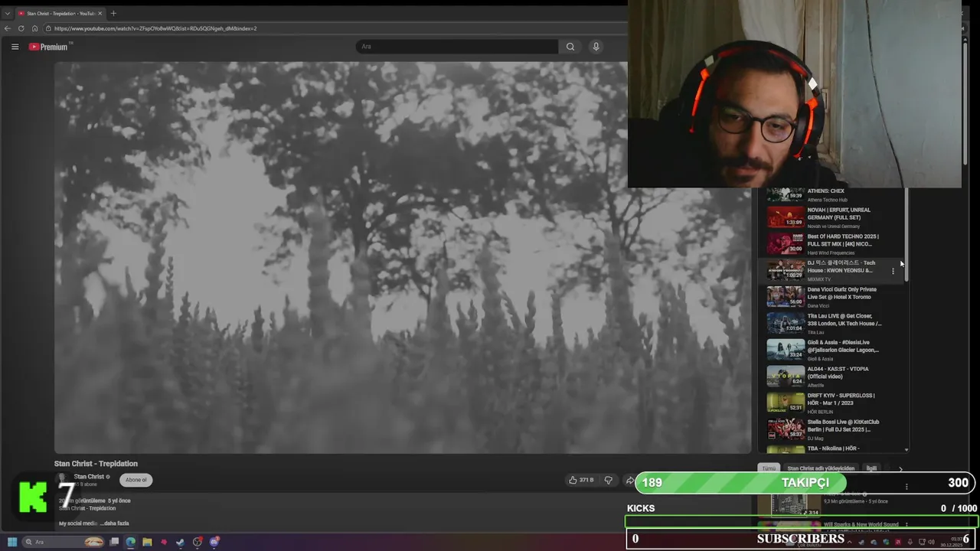This screenshot has height=551, width=980.
Task: Open Gioli & Assia #DiesisLive thumbnail
Action: 786,350
